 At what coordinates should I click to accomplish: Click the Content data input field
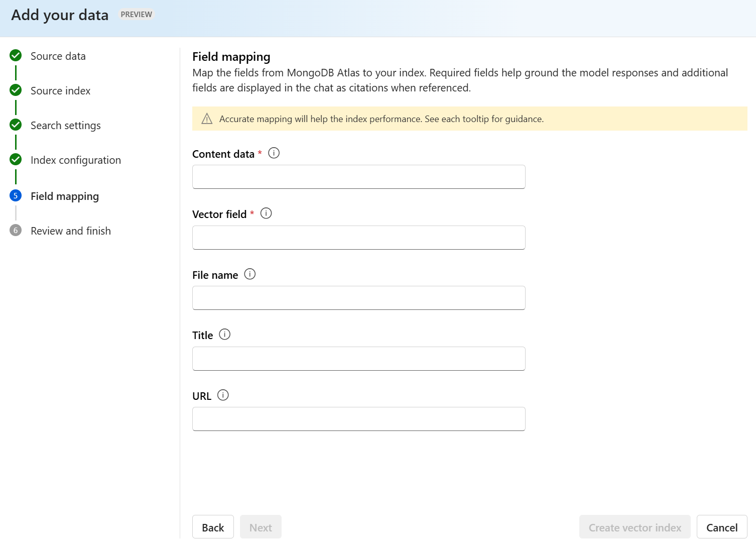[358, 177]
